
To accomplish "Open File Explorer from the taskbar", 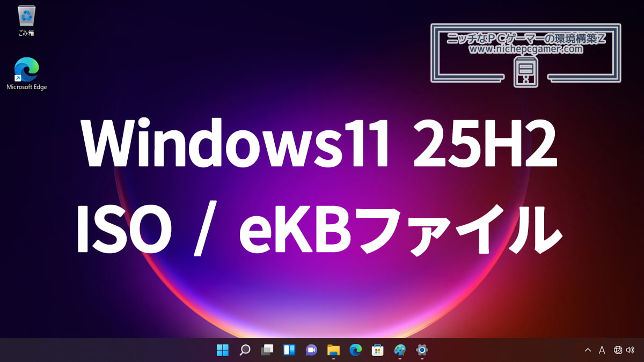I will pos(333,350).
